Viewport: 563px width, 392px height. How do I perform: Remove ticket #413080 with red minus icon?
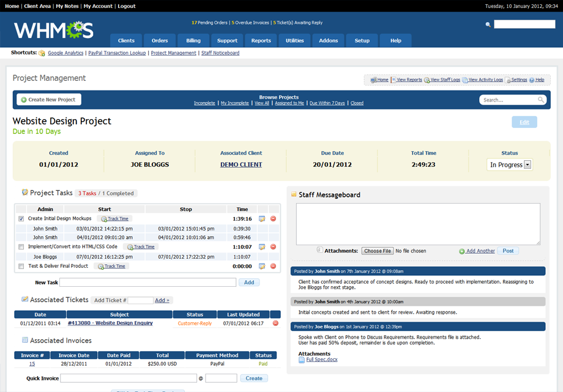(x=275, y=323)
